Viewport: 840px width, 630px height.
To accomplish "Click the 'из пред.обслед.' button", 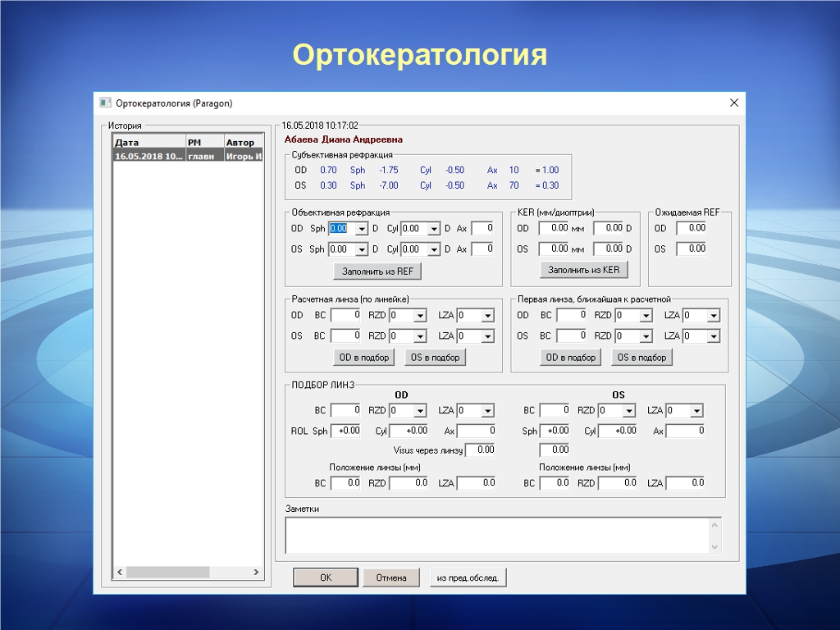I will [x=468, y=577].
